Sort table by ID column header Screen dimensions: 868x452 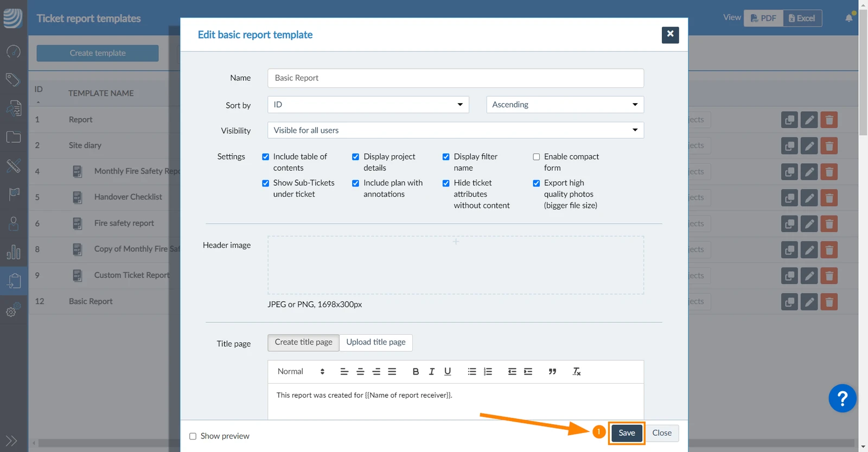pyautogui.click(x=39, y=90)
